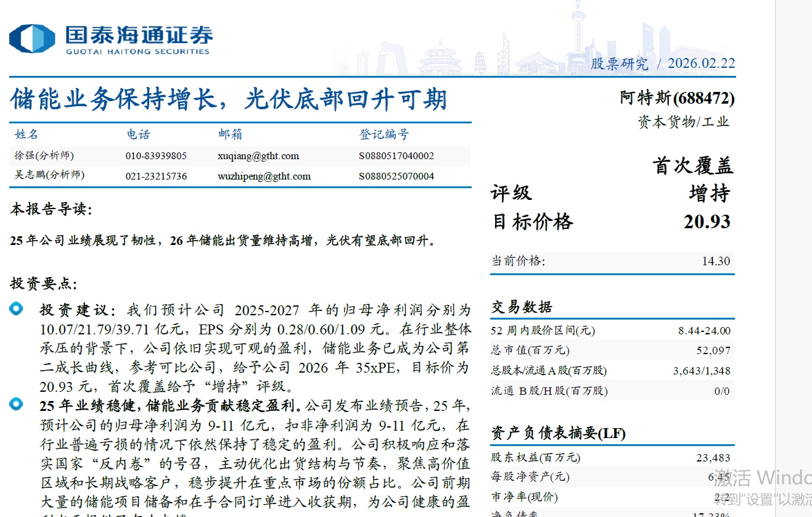Click the 评级 label

(x=511, y=193)
